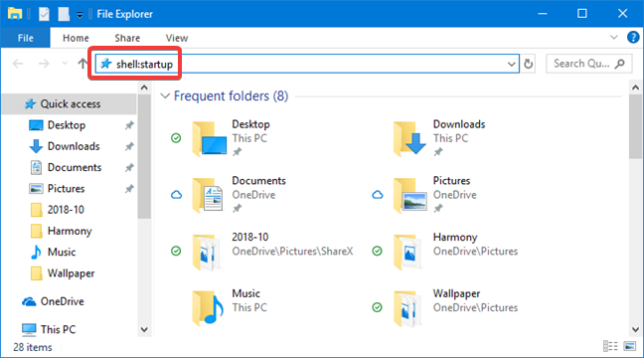Click the pin icon beside sidebar Downloads
The image size is (644, 358).
129,146
